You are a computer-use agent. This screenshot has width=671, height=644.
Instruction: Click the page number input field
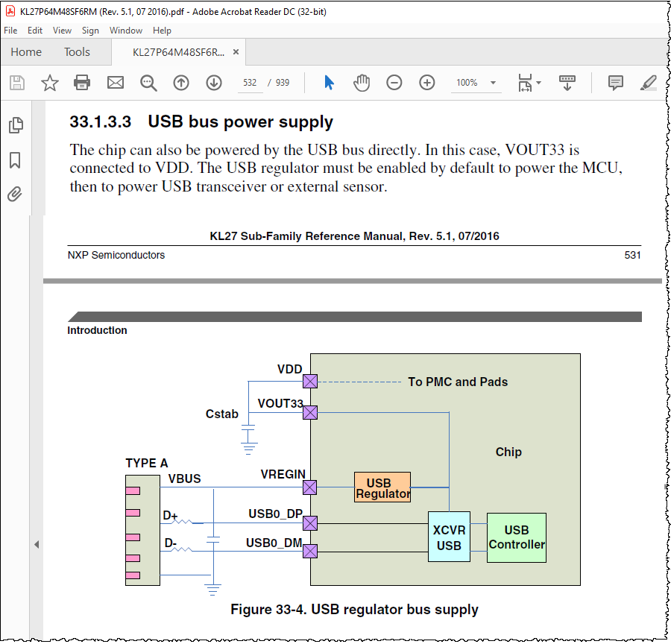point(250,83)
